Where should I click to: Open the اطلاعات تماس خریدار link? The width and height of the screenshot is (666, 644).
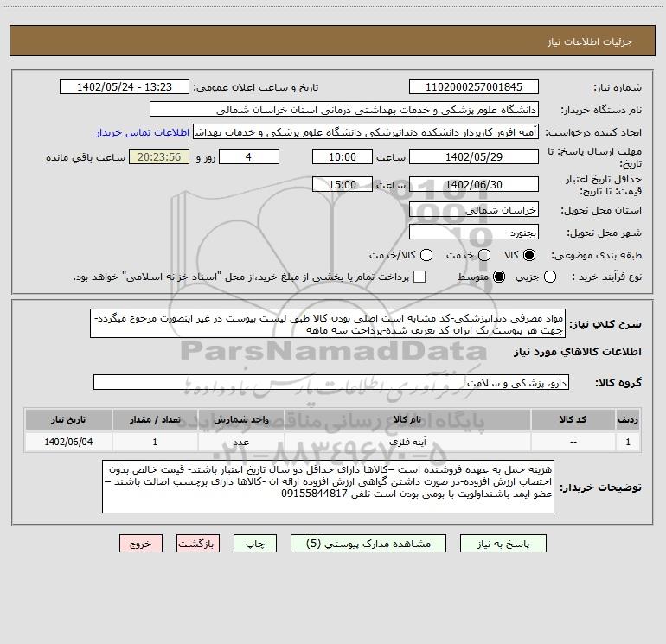tap(143, 132)
